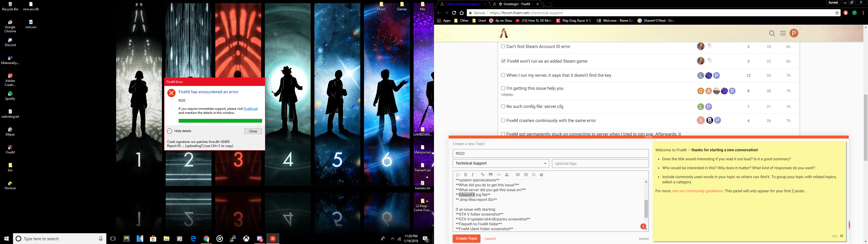Follow the FiveM.net link in error dialog

250,108
